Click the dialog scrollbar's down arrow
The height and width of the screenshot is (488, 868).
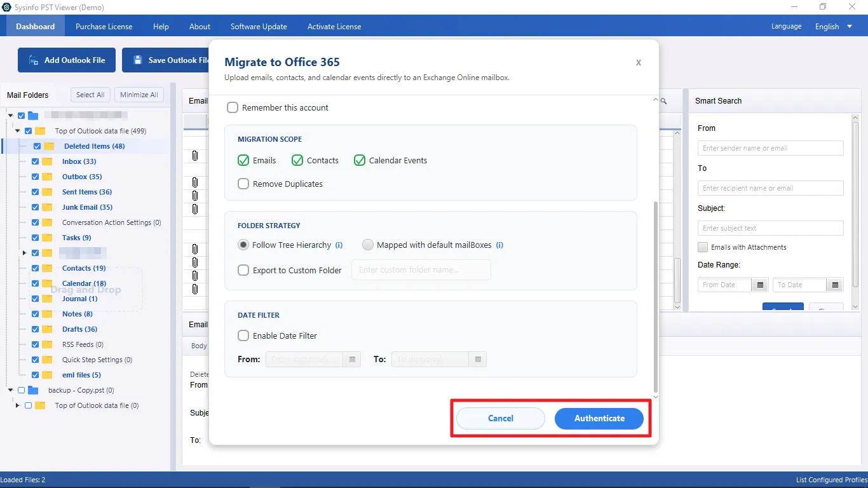656,396
